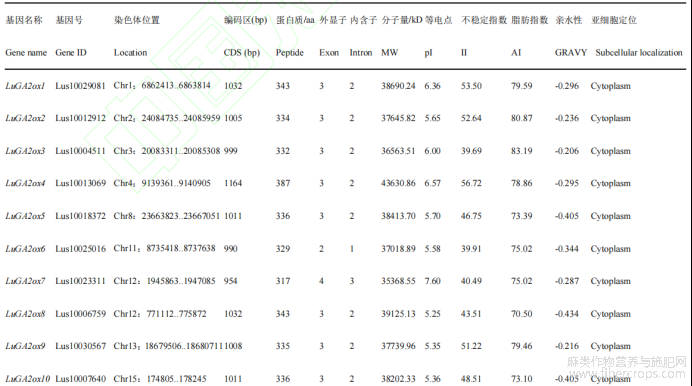Image resolution: width=692 pixels, height=386 pixels.
Task: Open the fibercrops.com watermark link
Action: 627,374
